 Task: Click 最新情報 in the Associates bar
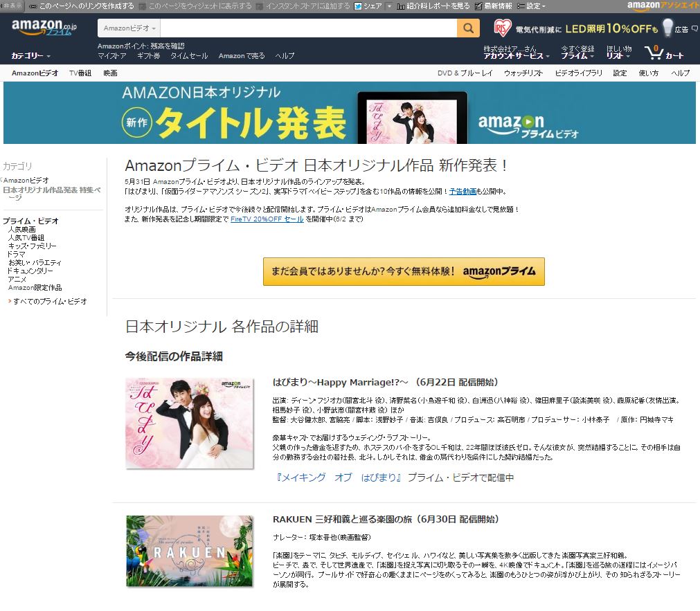[x=498, y=6]
